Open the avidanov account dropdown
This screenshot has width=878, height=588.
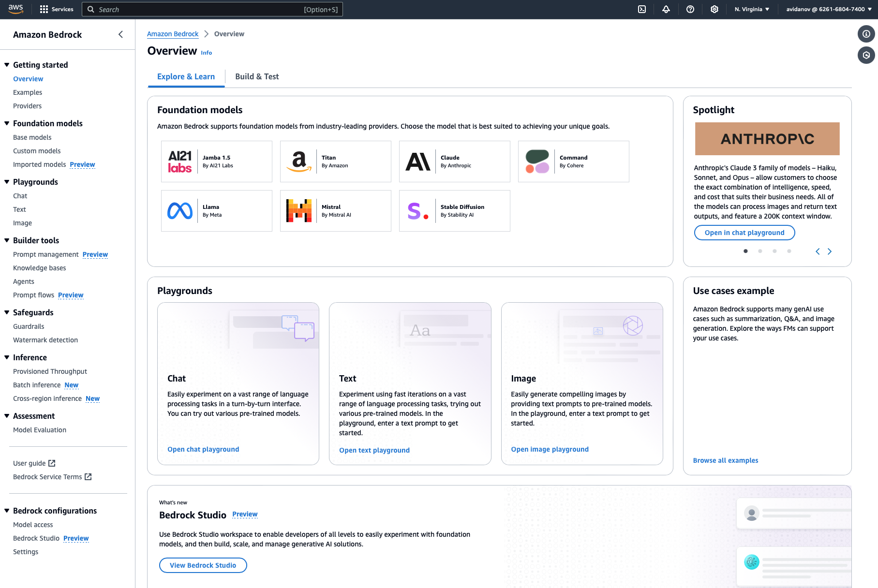[829, 9]
